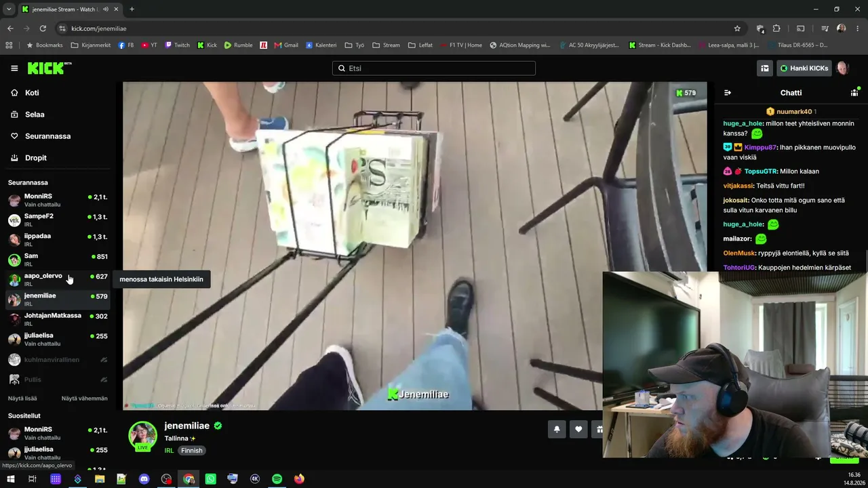Open MonniRS under Suositellut

pos(58,433)
